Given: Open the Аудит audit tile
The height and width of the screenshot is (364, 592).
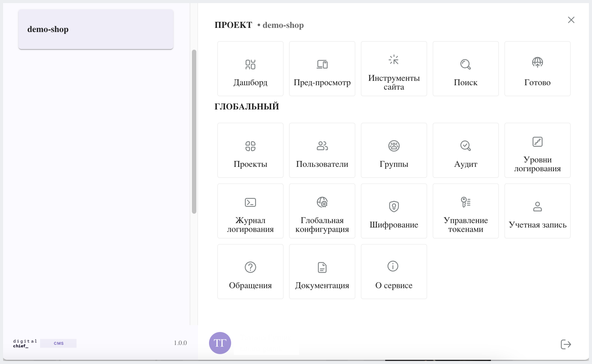Looking at the screenshot, I should (x=465, y=150).
